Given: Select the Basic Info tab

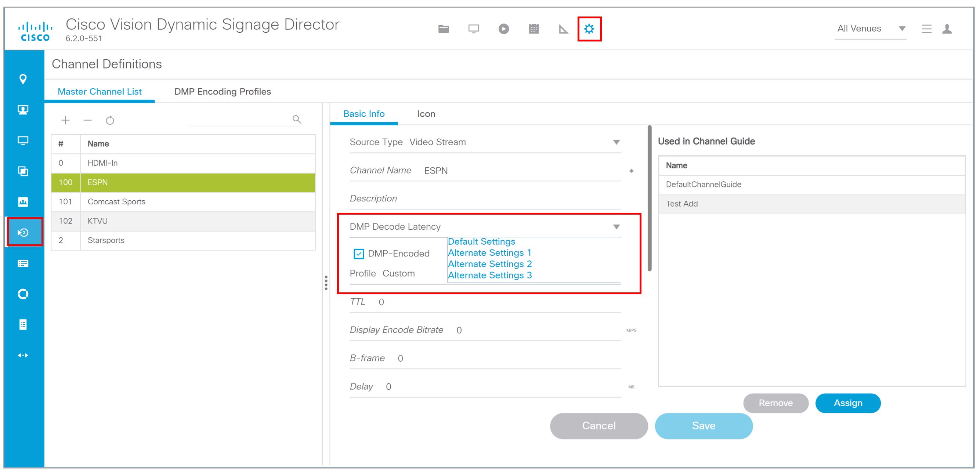Looking at the screenshot, I should pos(364,114).
